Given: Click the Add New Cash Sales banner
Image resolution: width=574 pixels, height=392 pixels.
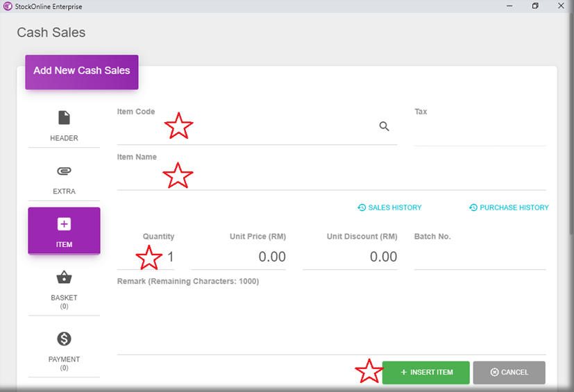Looking at the screenshot, I should tap(82, 71).
